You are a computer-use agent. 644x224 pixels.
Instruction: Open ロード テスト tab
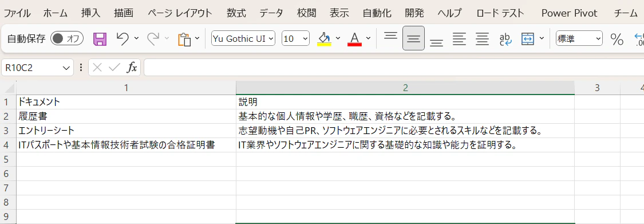pyautogui.click(x=500, y=13)
